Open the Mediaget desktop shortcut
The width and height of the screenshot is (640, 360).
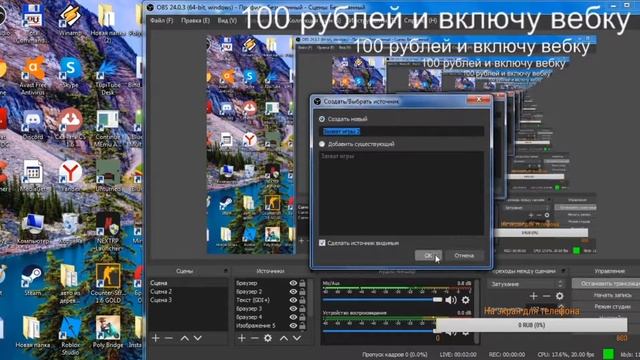pyautogui.click(x=32, y=176)
